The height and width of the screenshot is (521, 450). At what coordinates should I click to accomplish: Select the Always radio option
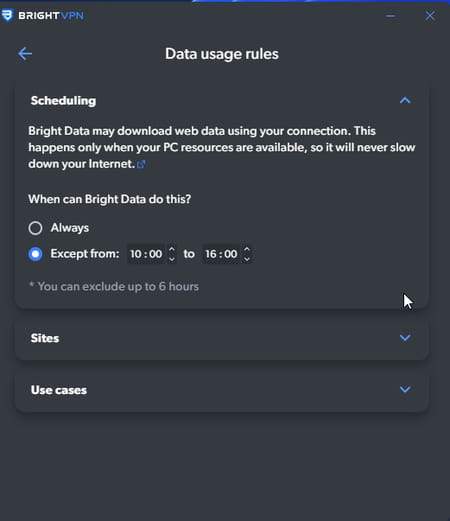pos(35,228)
